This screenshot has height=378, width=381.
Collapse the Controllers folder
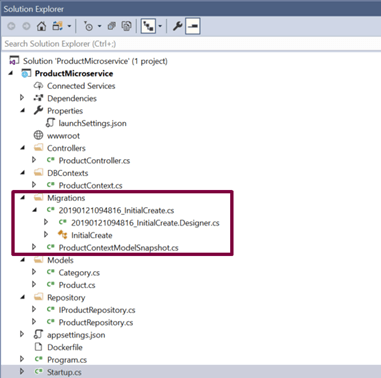[22, 148]
